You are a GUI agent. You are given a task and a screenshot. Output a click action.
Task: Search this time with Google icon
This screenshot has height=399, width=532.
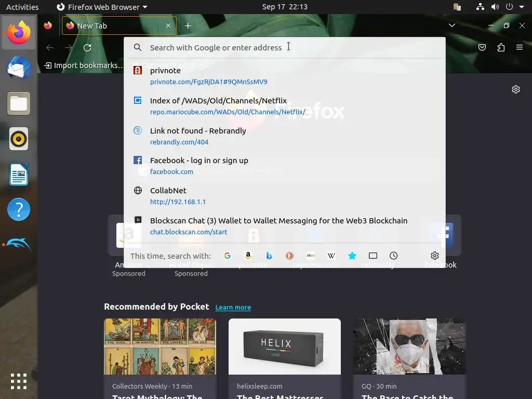[228, 256]
